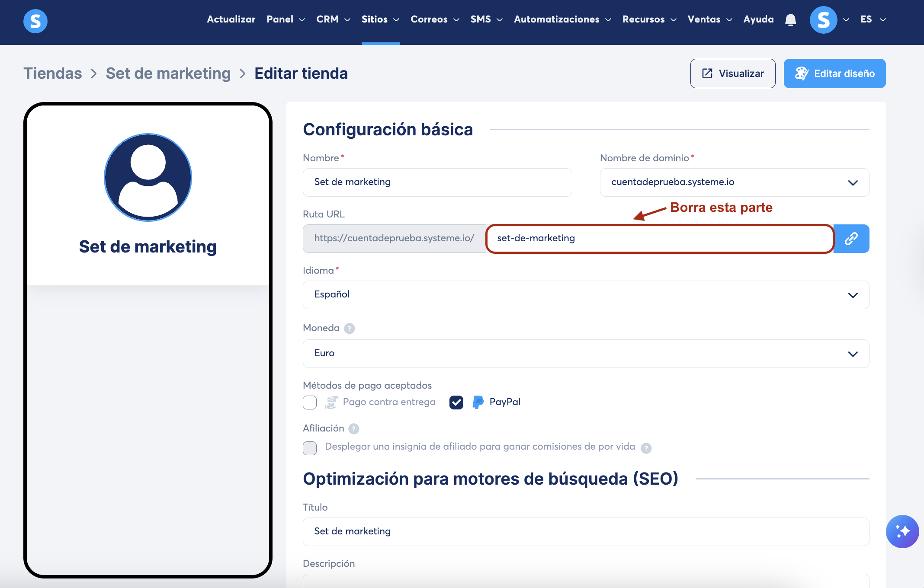Toggle affiliate badge display checkbox
This screenshot has height=588, width=924.
coord(310,448)
